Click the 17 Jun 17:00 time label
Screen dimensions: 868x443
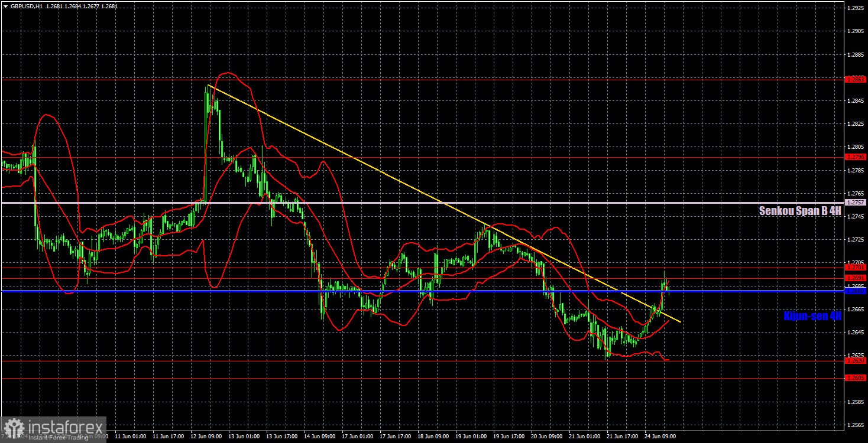(394, 437)
